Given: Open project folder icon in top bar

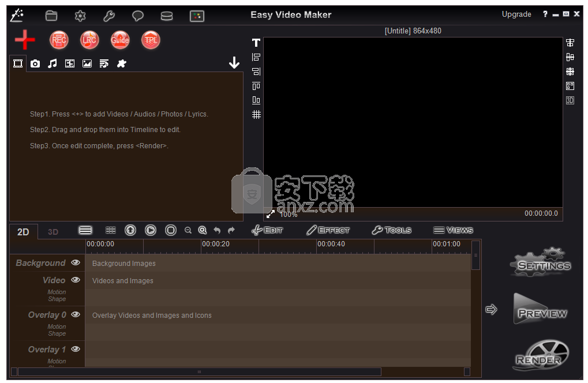Looking at the screenshot, I should click(x=51, y=16).
